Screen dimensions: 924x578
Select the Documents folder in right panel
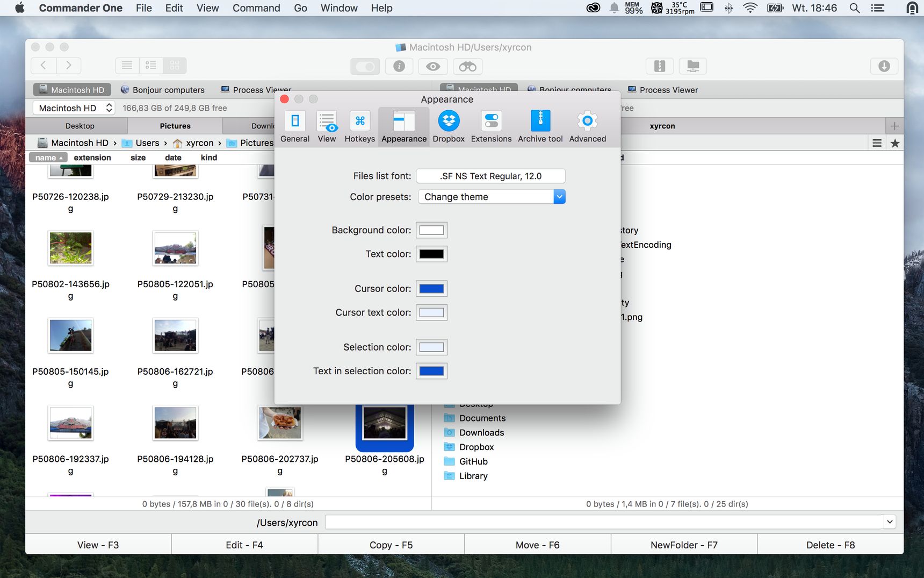[x=475, y=418]
